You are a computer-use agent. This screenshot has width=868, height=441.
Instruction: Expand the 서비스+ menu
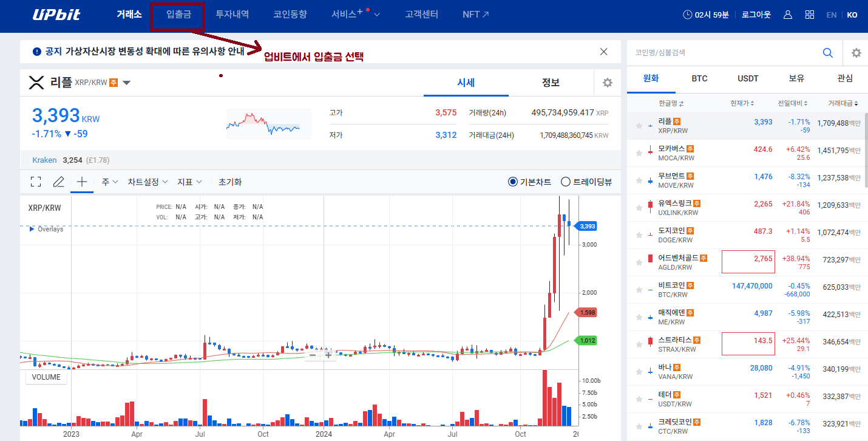tap(356, 14)
